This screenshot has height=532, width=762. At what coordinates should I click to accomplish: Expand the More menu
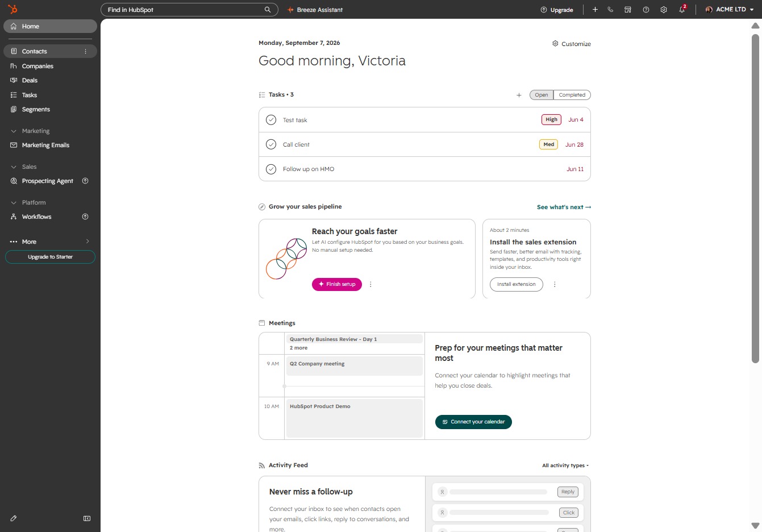pos(50,242)
